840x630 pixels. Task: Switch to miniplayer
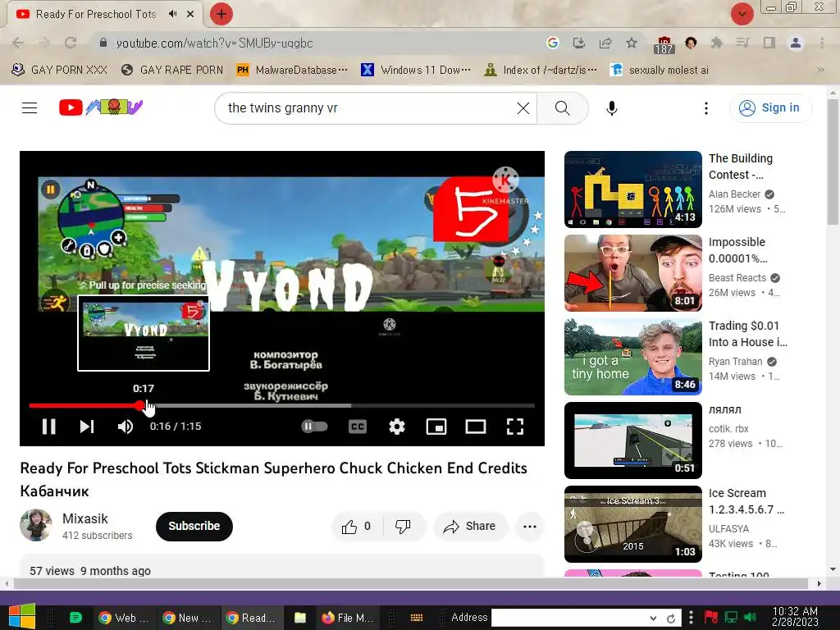click(436, 427)
